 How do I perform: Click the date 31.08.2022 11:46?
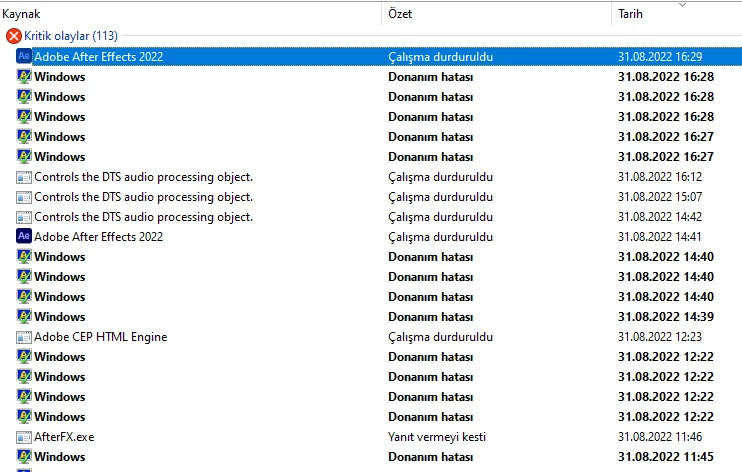[x=660, y=436]
